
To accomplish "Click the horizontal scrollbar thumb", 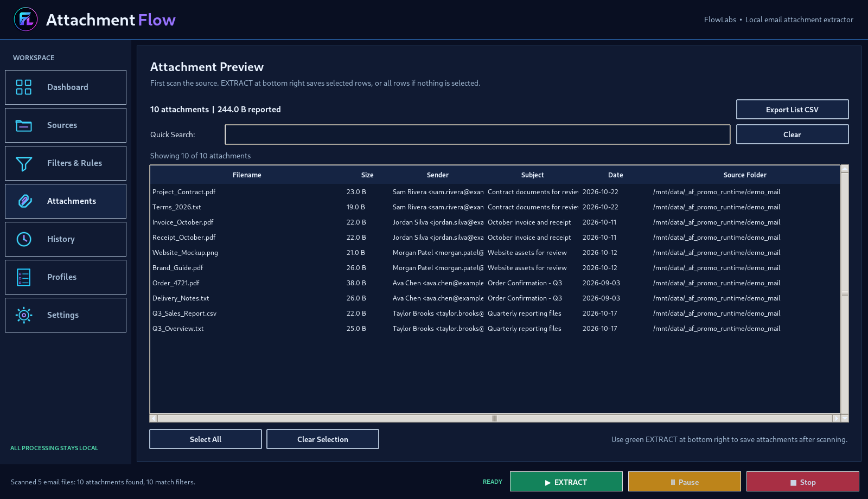I will pyautogui.click(x=495, y=418).
